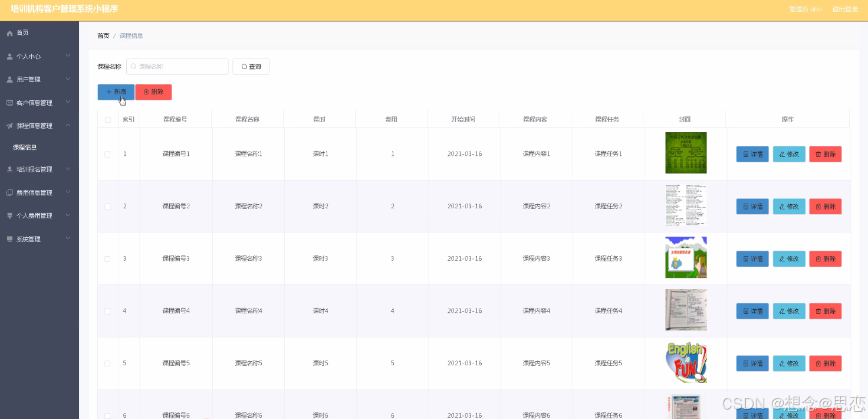Expand the 客户信息管理 menu chevron

point(68,102)
